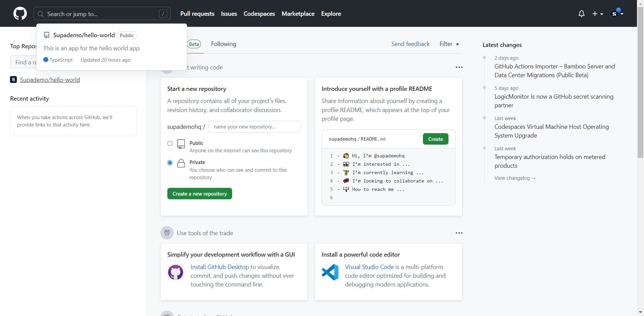Select the Public repository radio button

[x=170, y=143]
